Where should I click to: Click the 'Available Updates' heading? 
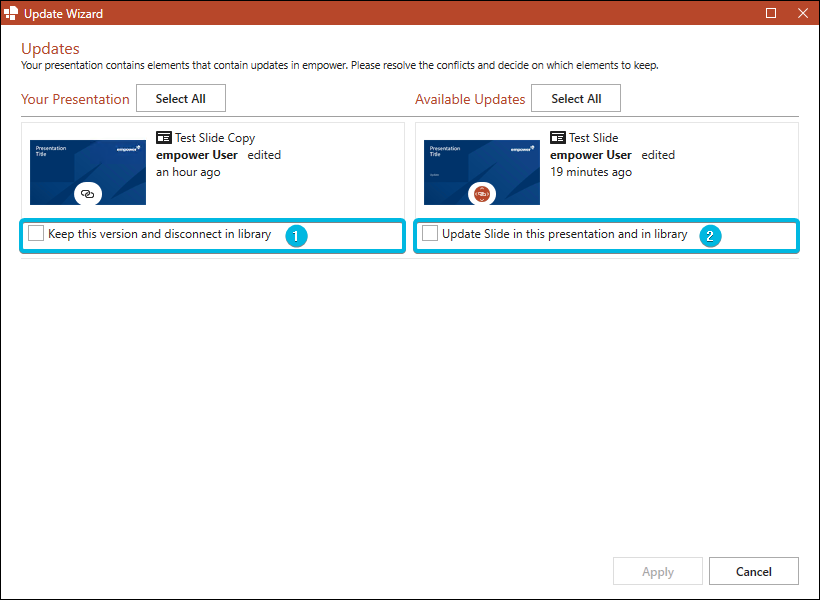[470, 99]
